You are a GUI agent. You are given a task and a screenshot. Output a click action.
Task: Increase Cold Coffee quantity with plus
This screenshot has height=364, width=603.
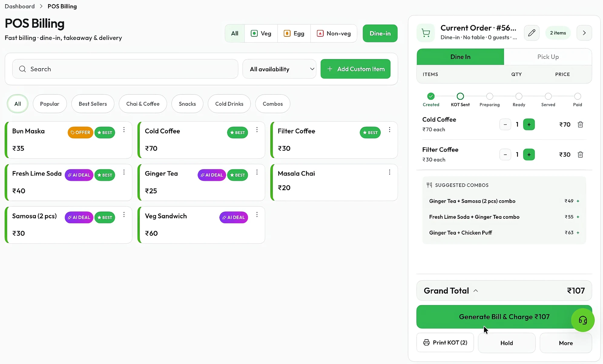pos(529,124)
